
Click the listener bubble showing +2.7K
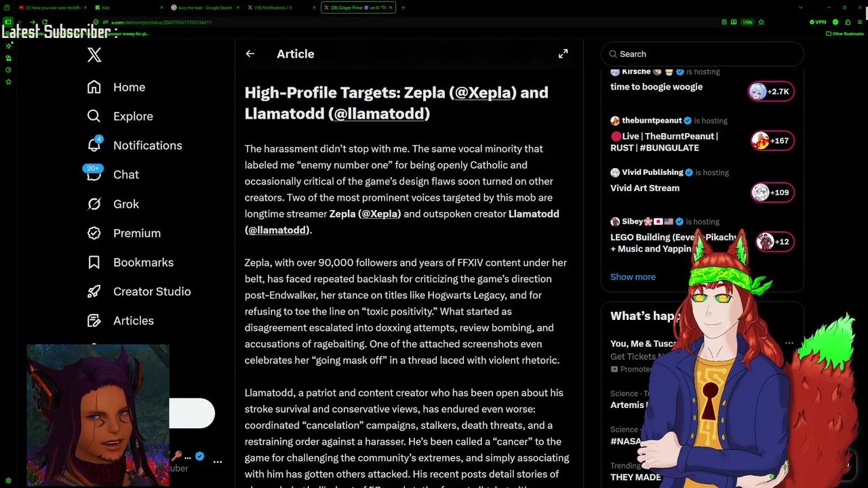click(771, 91)
